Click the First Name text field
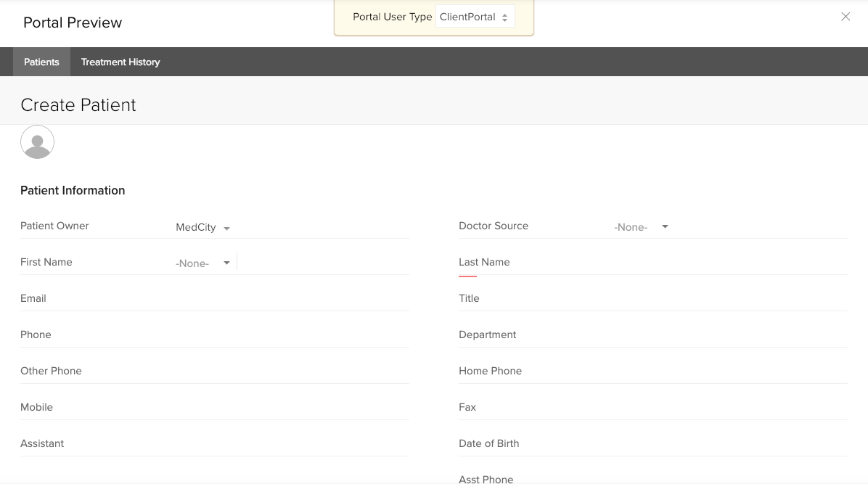This screenshot has height=484, width=868. (x=323, y=263)
